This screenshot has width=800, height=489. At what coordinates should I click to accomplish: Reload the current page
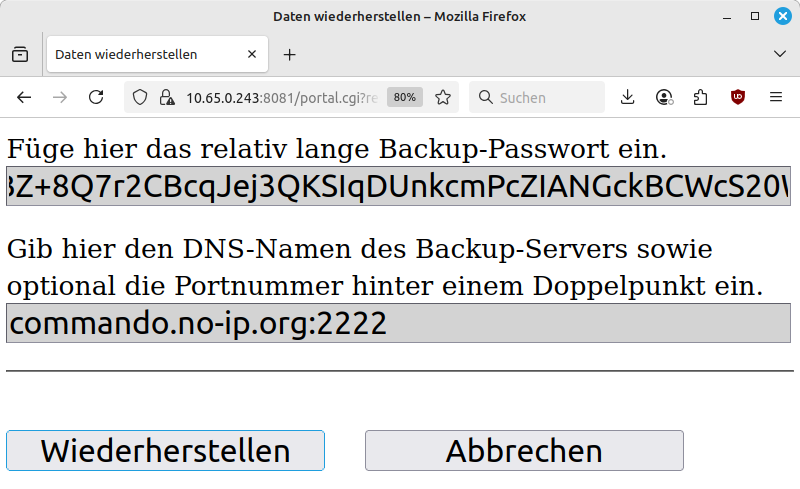point(96,97)
